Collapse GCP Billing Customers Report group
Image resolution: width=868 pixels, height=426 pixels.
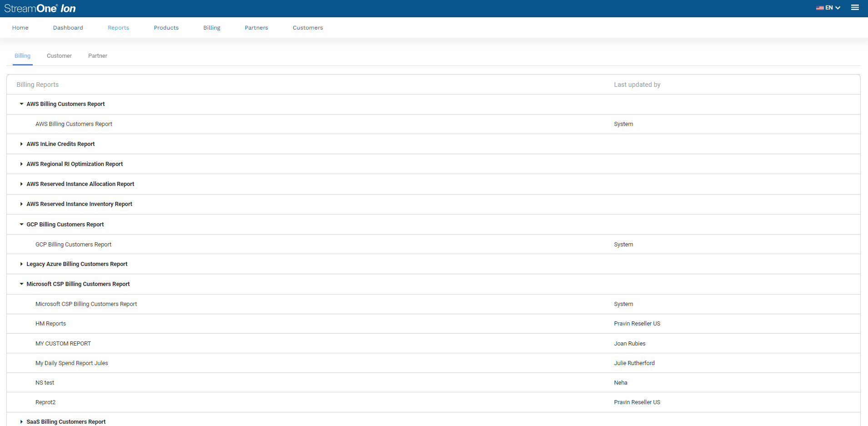coord(21,225)
